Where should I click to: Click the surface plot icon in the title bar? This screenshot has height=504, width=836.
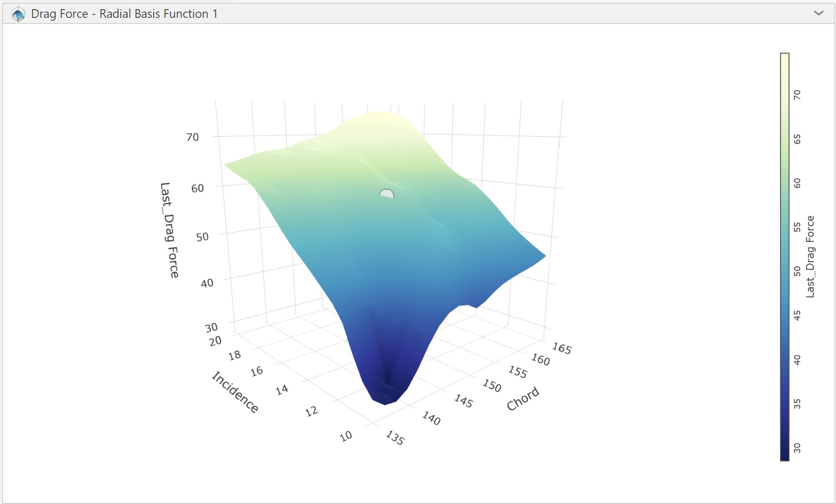(18, 14)
